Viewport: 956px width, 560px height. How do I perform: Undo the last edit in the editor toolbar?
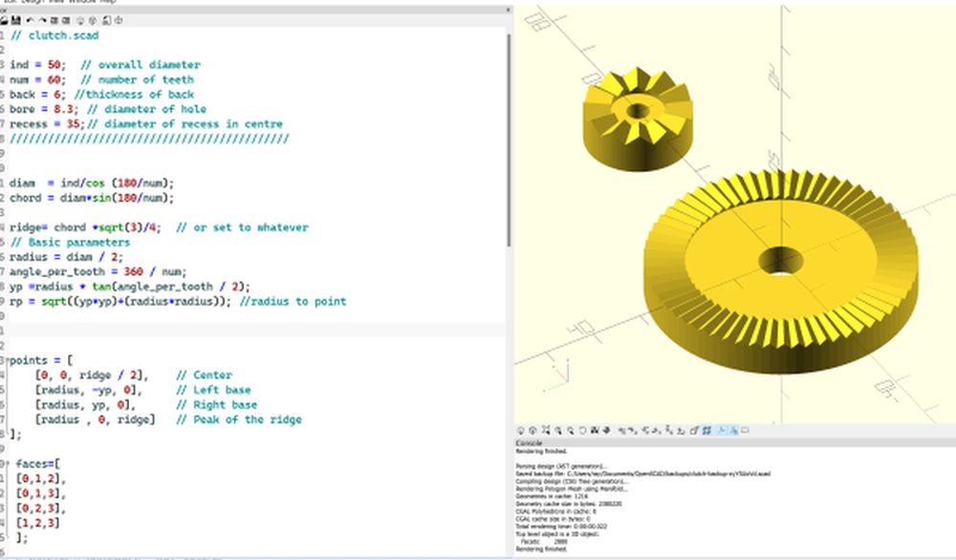pyautogui.click(x=30, y=20)
